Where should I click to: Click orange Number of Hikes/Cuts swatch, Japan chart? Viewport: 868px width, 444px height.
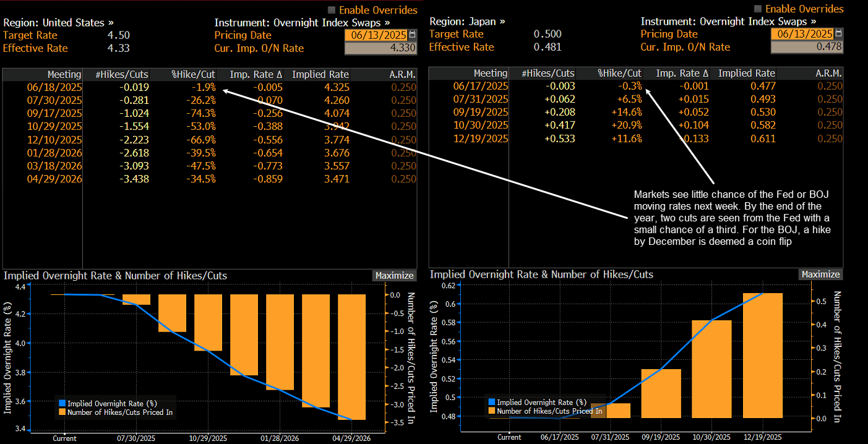pyautogui.click(x=492, y=411)
